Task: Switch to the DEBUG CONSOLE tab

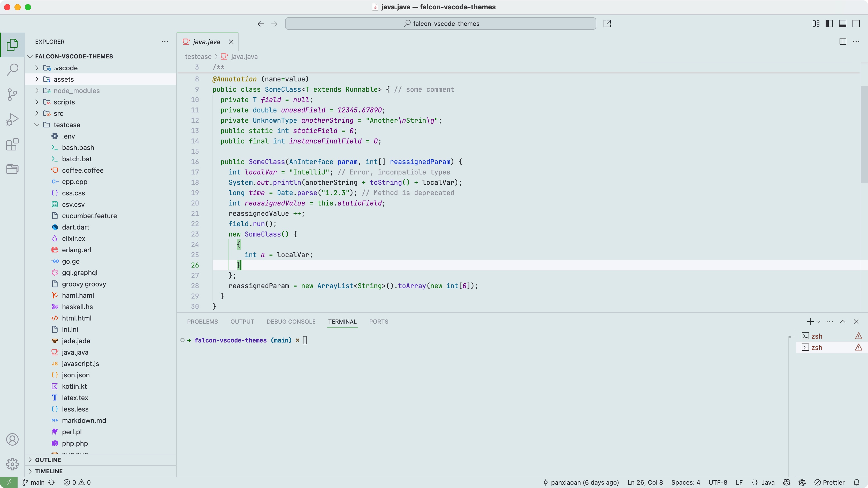Action: tap(291, 322)
